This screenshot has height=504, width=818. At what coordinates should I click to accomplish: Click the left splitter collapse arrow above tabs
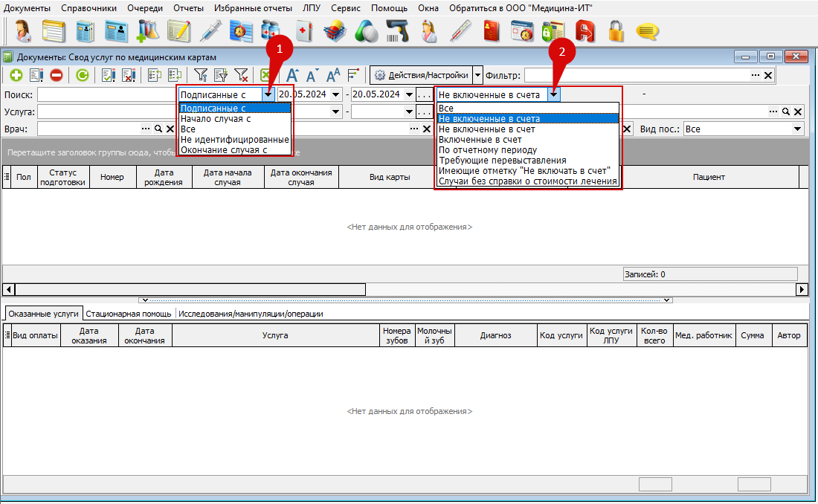coord(146,300)
